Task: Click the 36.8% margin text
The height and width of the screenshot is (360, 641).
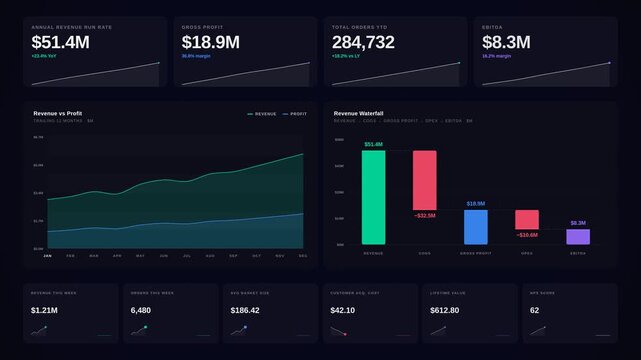Action: coord(196,56)
